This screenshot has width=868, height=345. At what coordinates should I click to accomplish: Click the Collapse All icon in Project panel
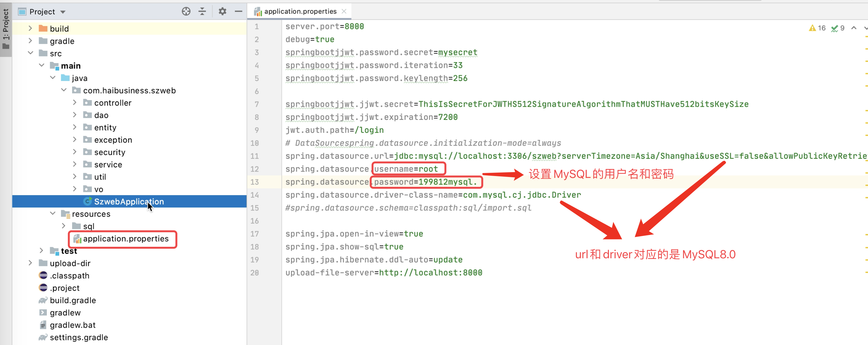coord(202,11)
